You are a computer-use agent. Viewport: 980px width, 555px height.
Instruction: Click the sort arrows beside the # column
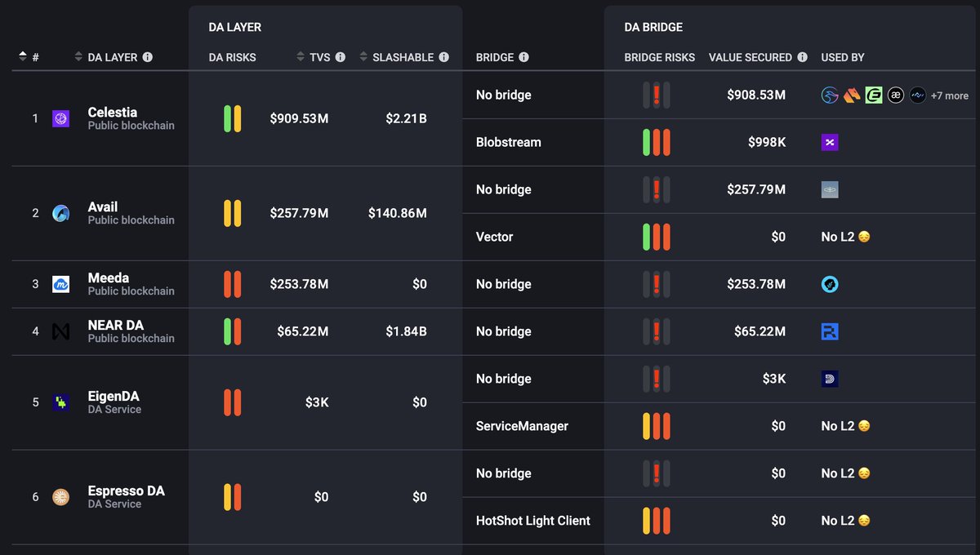click(23, 56)
